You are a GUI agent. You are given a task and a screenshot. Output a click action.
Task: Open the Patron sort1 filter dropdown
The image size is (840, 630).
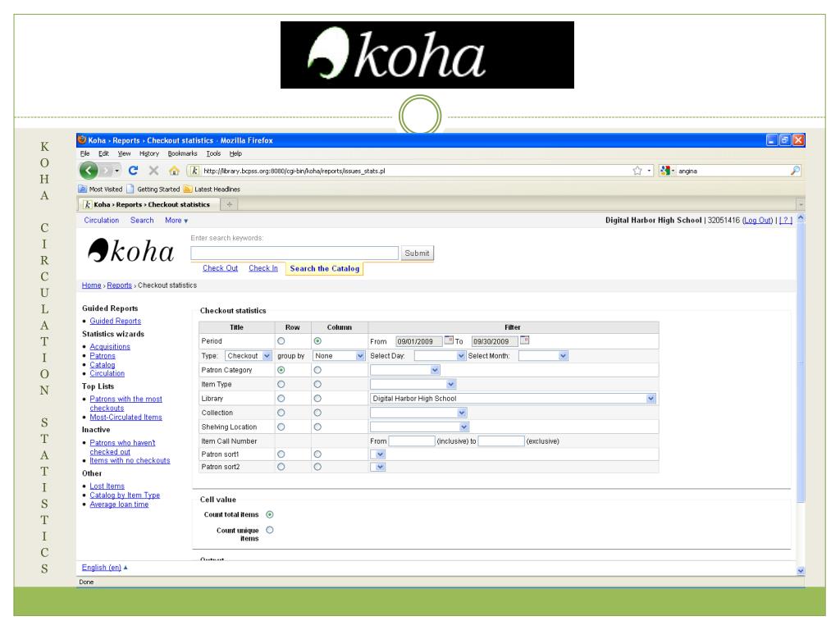(377, 454)
